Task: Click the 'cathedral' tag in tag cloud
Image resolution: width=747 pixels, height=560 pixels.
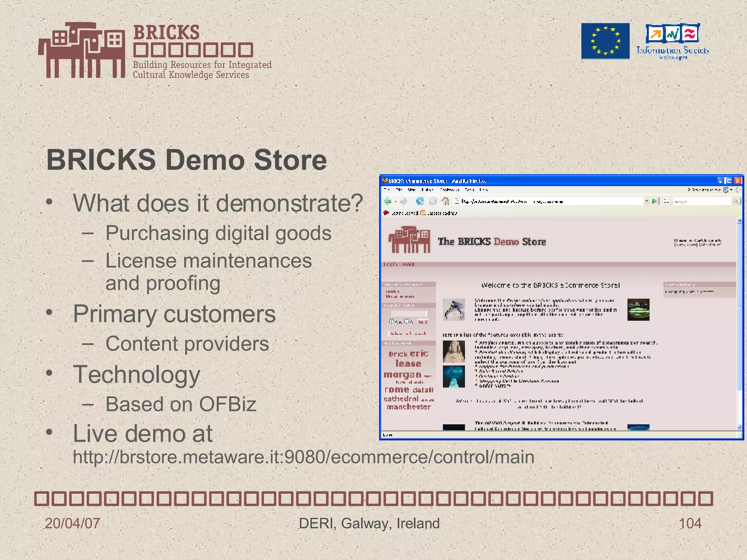Action: tap(401, 399)
